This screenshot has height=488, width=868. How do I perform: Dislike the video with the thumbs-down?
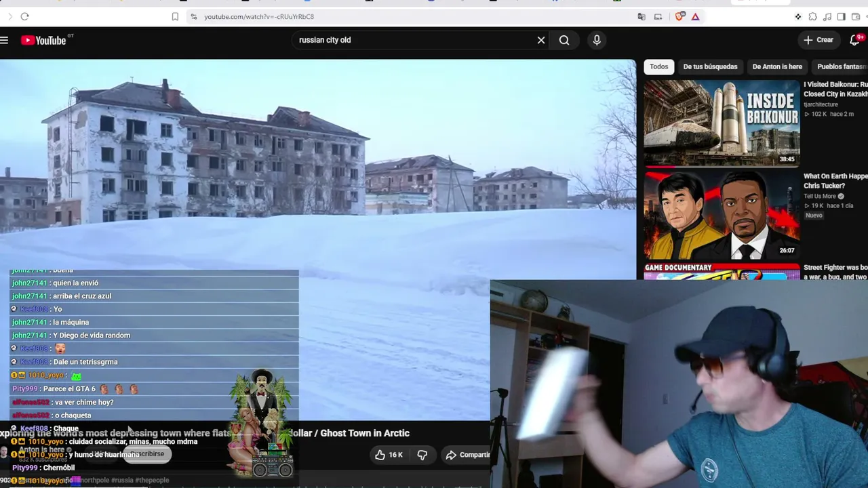422,455
